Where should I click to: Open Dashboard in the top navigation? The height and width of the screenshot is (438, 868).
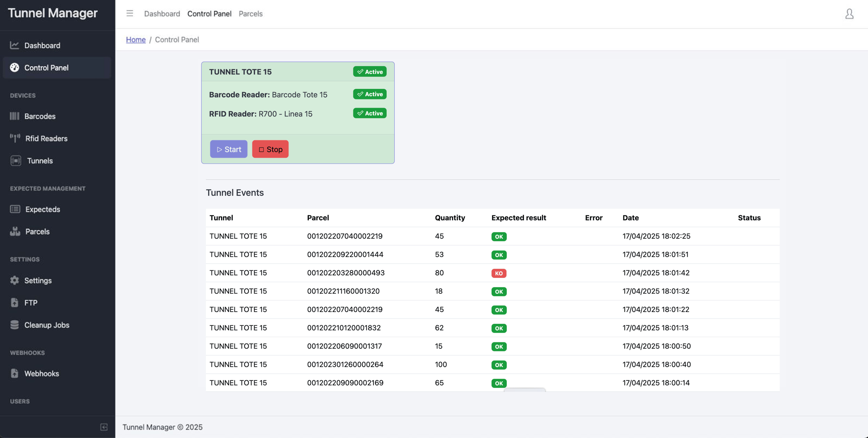tap(162, 14)
